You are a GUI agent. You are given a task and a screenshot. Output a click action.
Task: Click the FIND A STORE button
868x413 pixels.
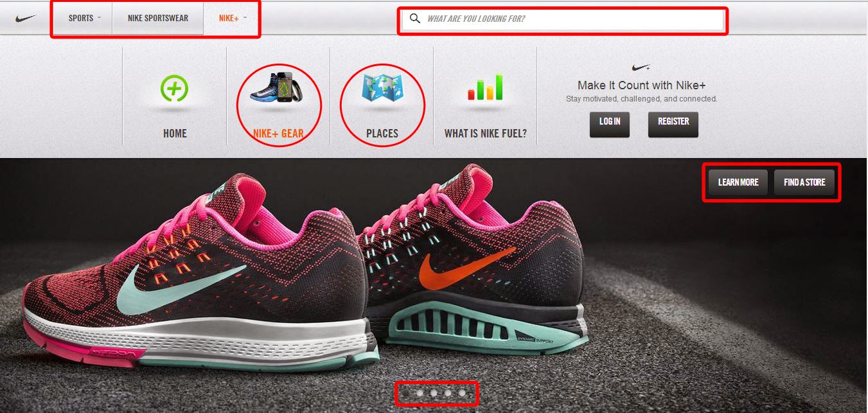[x=804, y=182]
